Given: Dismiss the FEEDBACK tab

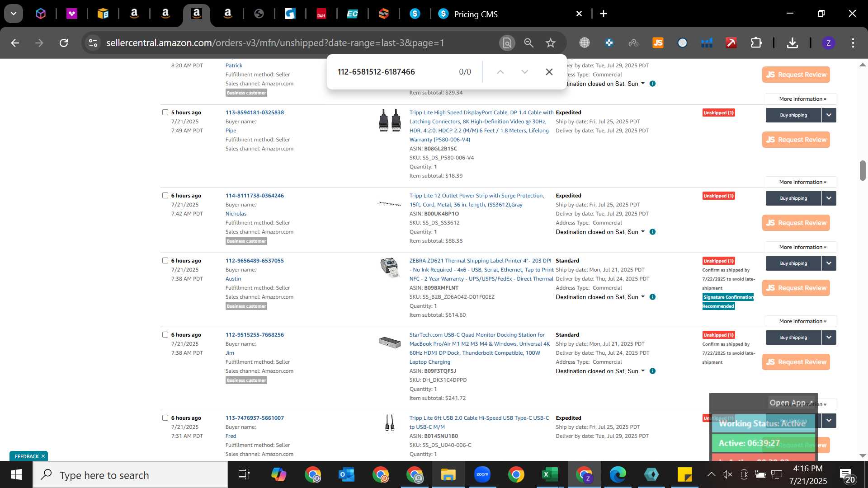Looking at the screenshot, I should 43,456.
